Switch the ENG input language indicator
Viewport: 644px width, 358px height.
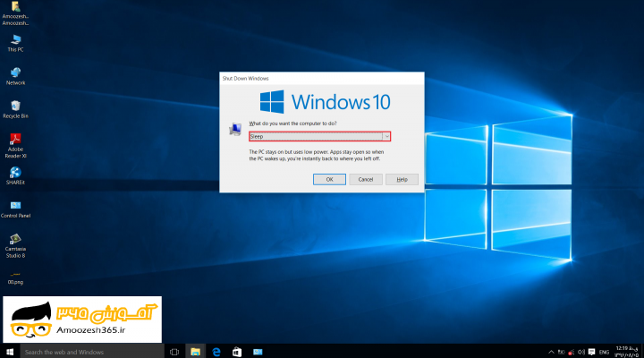[x=604, y=353]
